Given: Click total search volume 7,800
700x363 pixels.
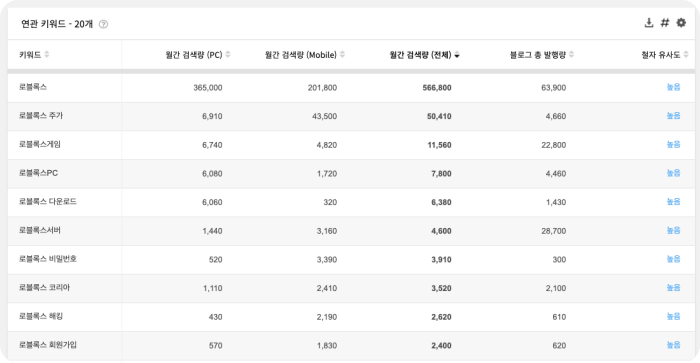Looking at the screenshot, I should click(442, 173).
